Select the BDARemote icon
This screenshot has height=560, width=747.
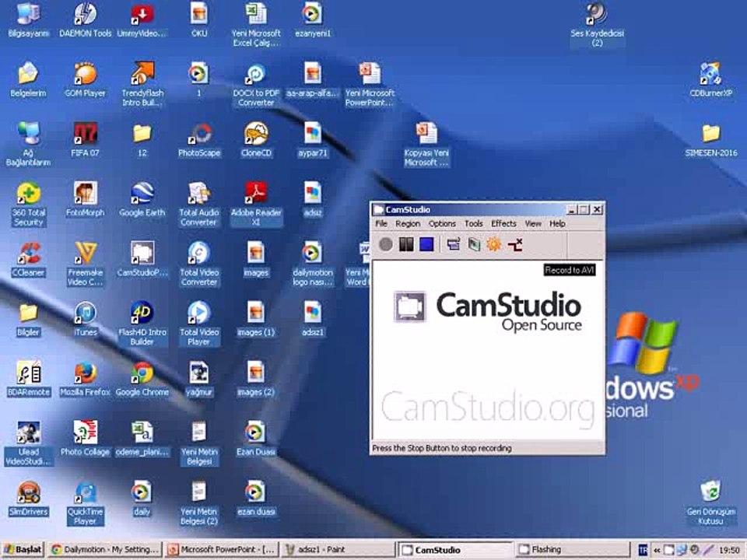point(29,379)
